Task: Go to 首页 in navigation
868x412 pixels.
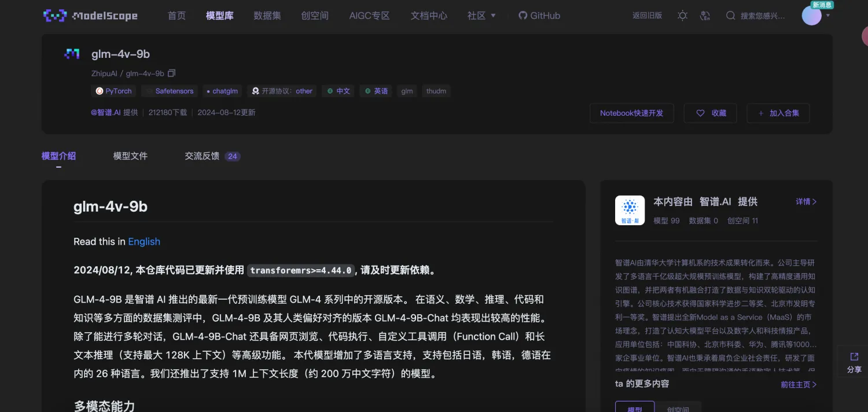Action: (176, 16)
